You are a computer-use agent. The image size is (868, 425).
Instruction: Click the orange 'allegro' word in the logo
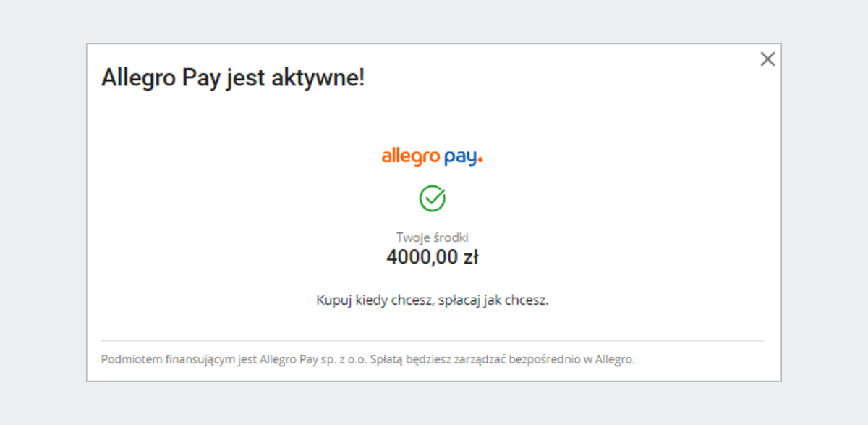(x=411, y=156)
